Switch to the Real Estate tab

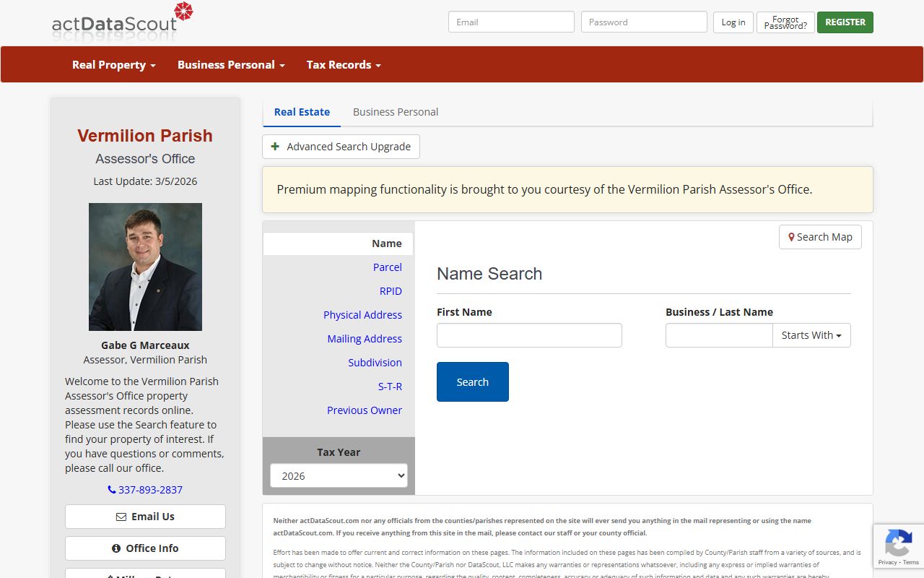point(302,112)
